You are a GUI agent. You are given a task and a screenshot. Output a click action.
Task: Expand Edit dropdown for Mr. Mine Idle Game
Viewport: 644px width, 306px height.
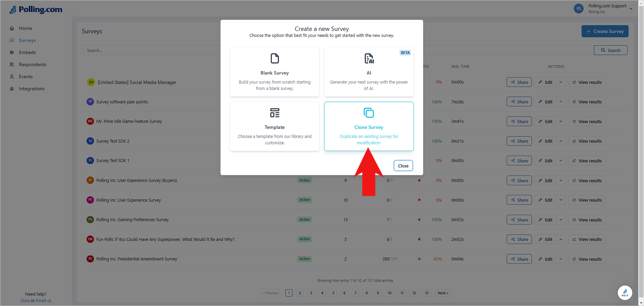(561, 121)
